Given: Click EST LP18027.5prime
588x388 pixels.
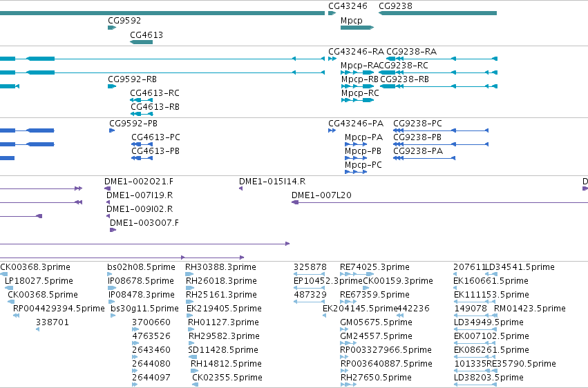Looking at the screenshot, I should point(39,281).
